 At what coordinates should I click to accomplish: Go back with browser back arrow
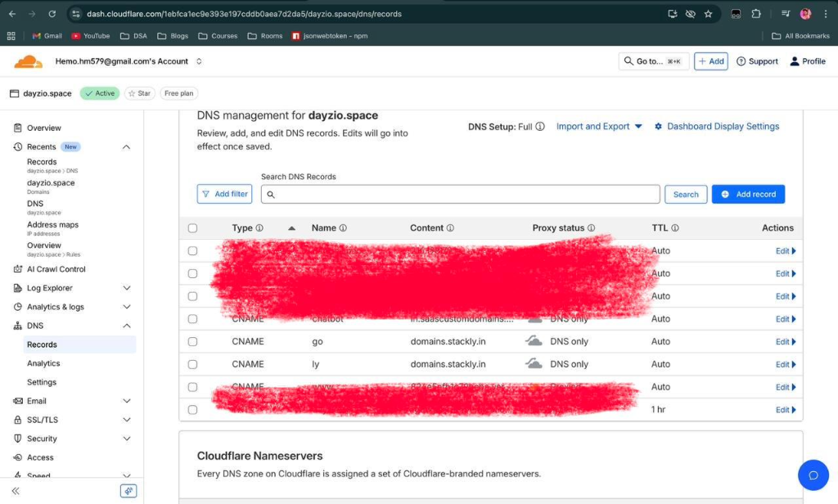12,14
